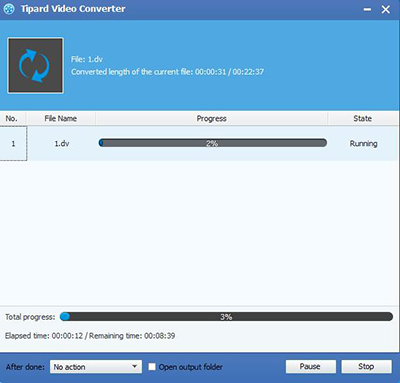Click the File Name column header

click(61, 119)
